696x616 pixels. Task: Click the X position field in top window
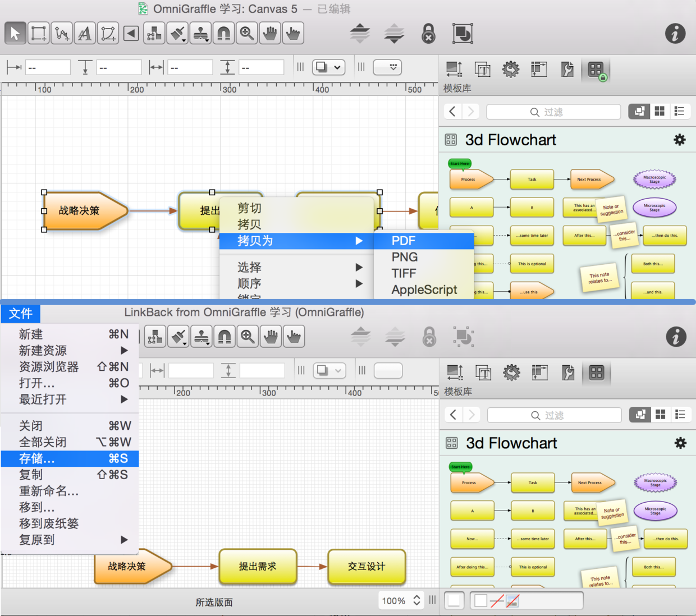pyautogui.click(x=48, y=67)
